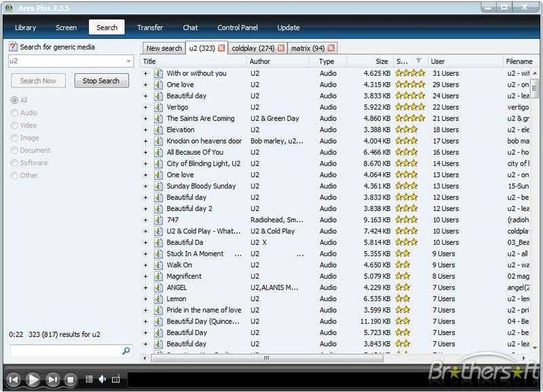The image size is (543, 392).
Task: Select the Audio radio button
Action: [14, 113]
